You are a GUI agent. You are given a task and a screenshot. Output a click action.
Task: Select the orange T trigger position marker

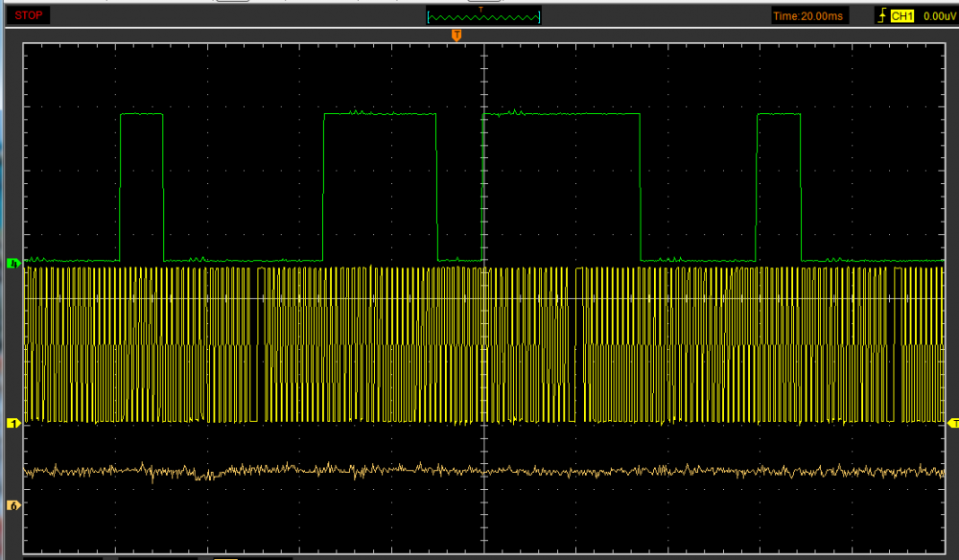456,35
